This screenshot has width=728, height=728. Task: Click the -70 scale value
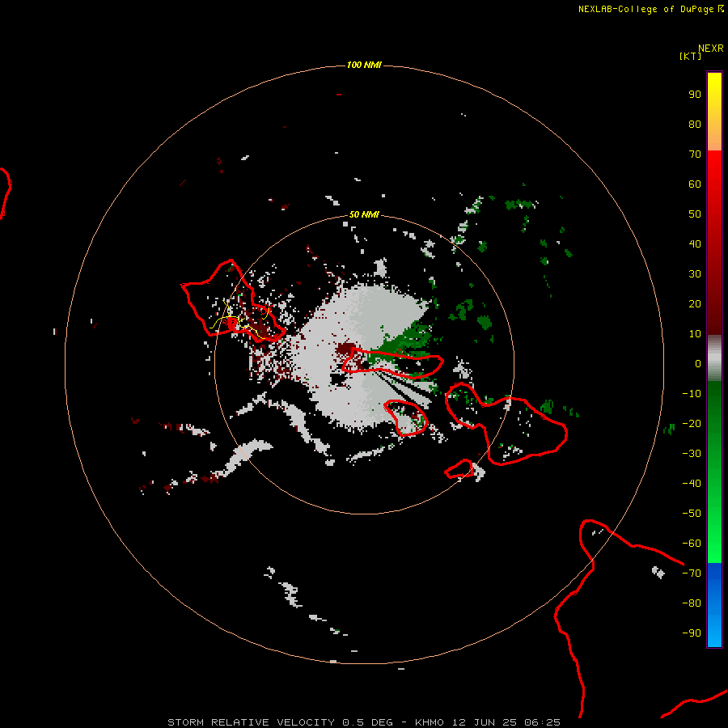[692, 574]
